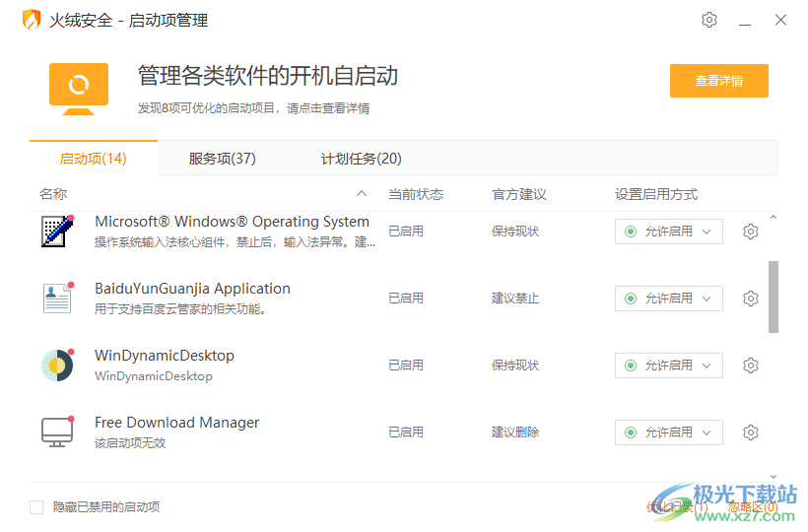Switch to 服务项(37) tab

(x=222, y=158)
